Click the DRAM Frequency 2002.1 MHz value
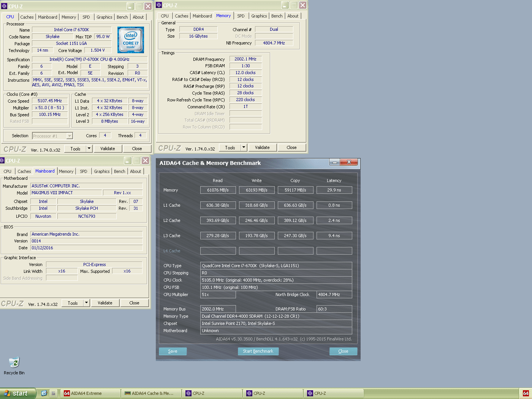 pos(245,59)
